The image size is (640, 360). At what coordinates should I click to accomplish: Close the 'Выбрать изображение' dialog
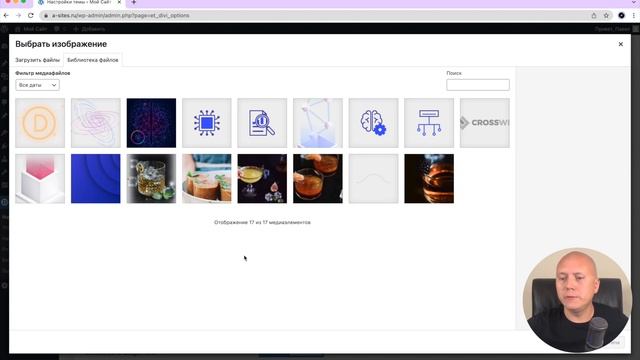pyautogui.click(x=620, y=44)
